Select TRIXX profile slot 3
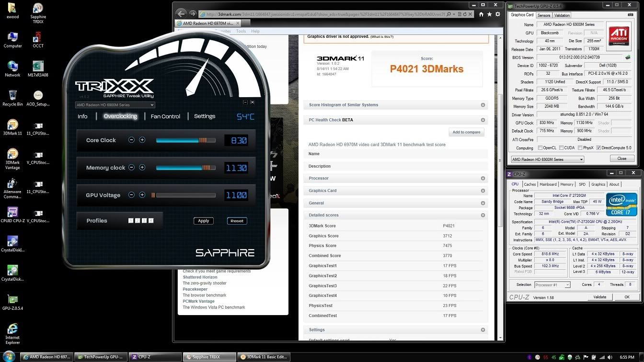The image size is (644, 362). [x=144, y=221]
